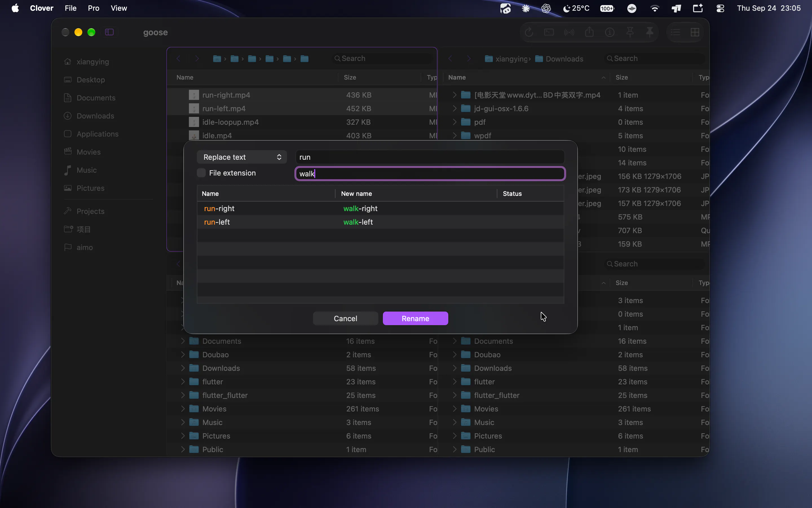
Task: Open the info icon in the toolbar
Action: pyautogui.click(x=610, y=32)
